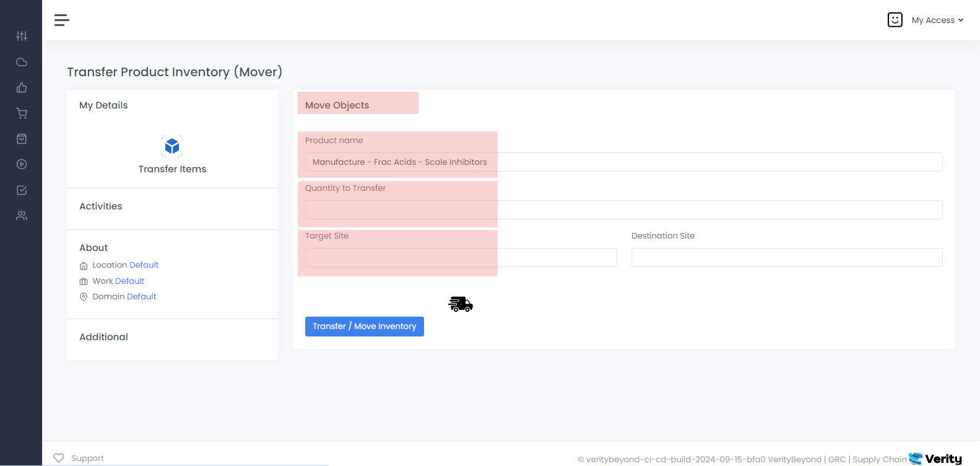This screenshot has height=466, width=980.
Task: Open the checkmark tasks sidebar icon
Action: [x=22, y=190]
